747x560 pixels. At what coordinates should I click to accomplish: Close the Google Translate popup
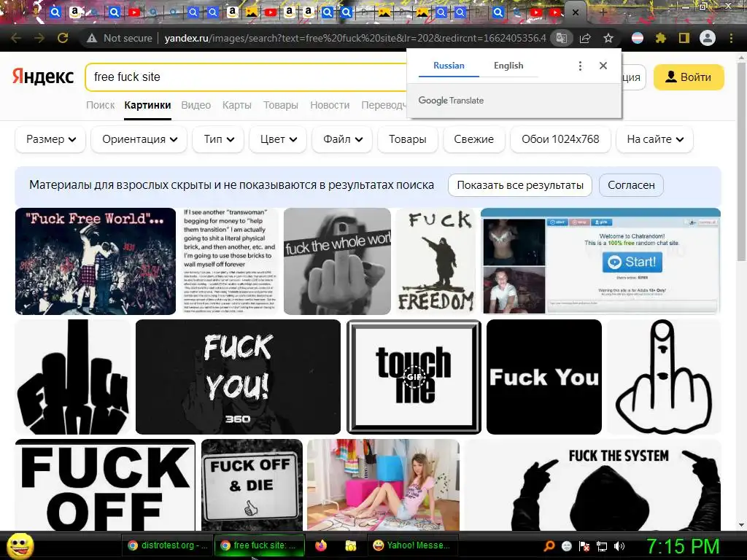tap(603, 66)
